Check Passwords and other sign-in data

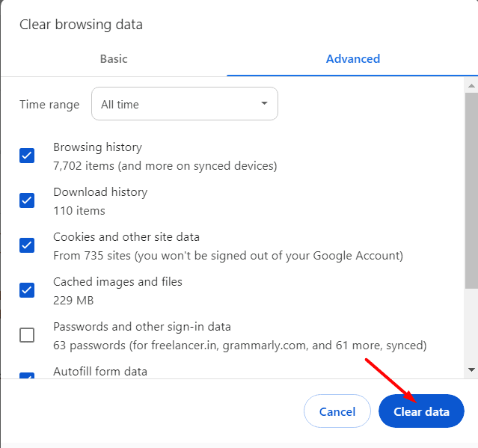coord(27,335)
